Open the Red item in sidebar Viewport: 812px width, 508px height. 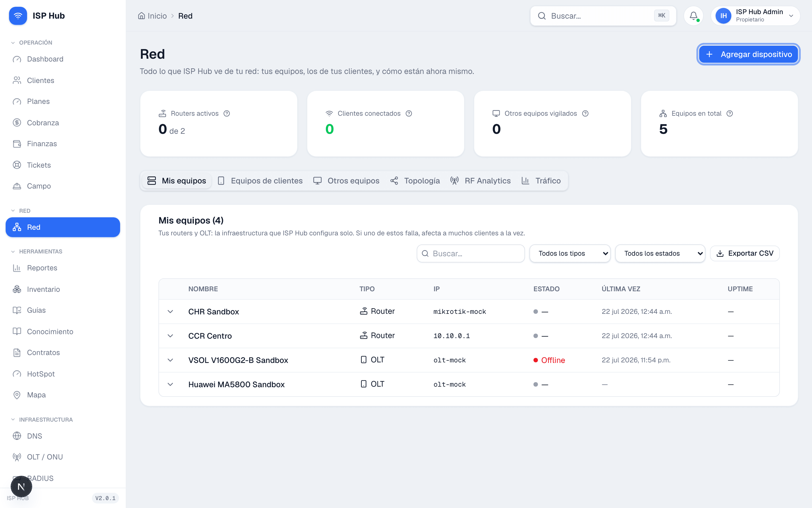(63, 227)
